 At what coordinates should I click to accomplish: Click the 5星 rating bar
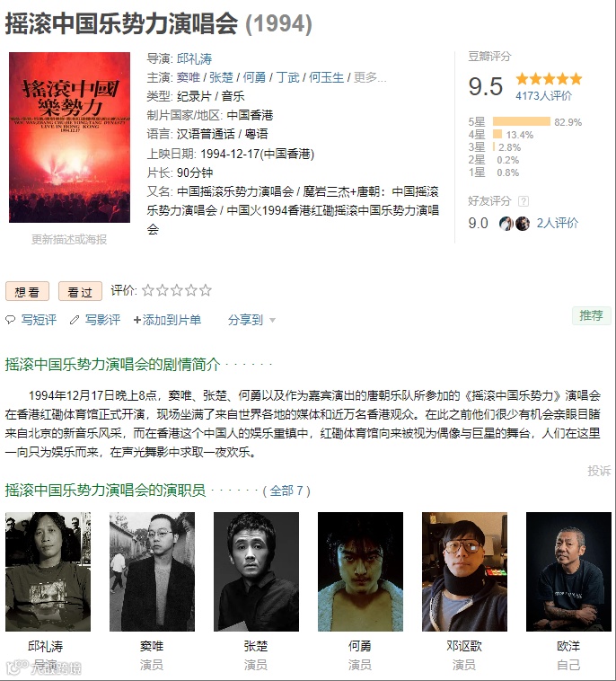(x=522, y=121)
